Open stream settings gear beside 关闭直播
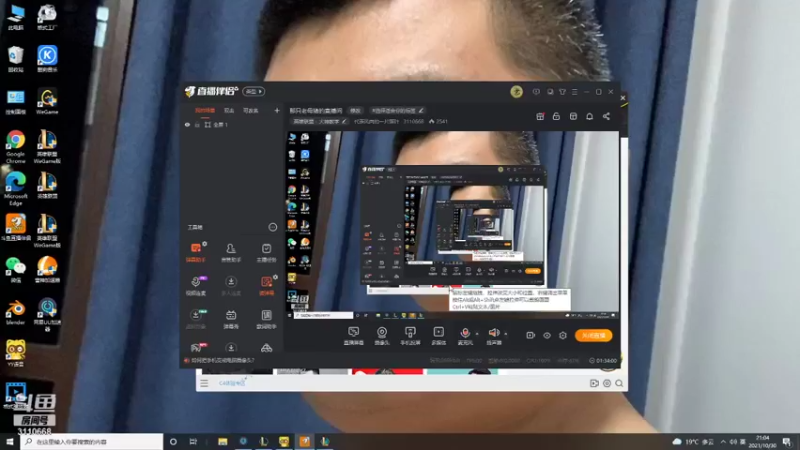Viewport: 800px width, 450px height. pyautogui.click(x=563, y=335)
